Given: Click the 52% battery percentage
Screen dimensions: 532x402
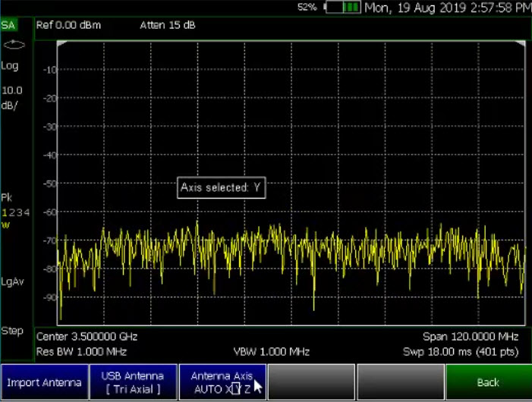Looking at the screenshot, I should [x=307, y=7].
